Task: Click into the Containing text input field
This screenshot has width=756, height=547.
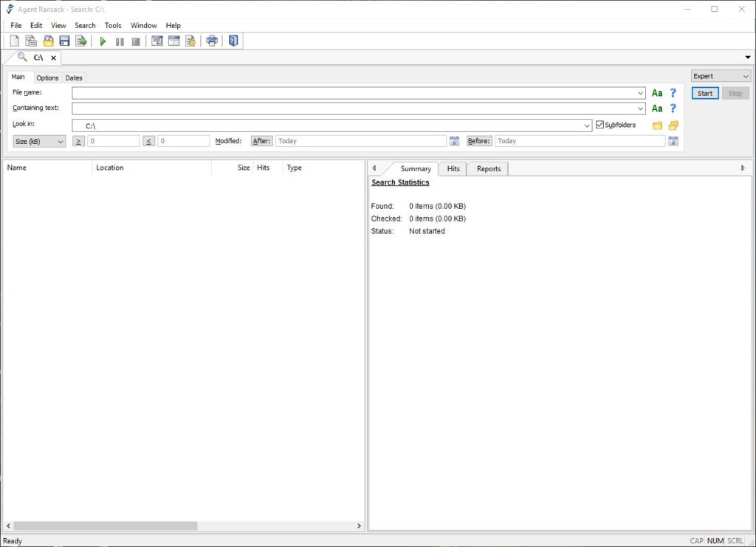Action: click(354, 109)
